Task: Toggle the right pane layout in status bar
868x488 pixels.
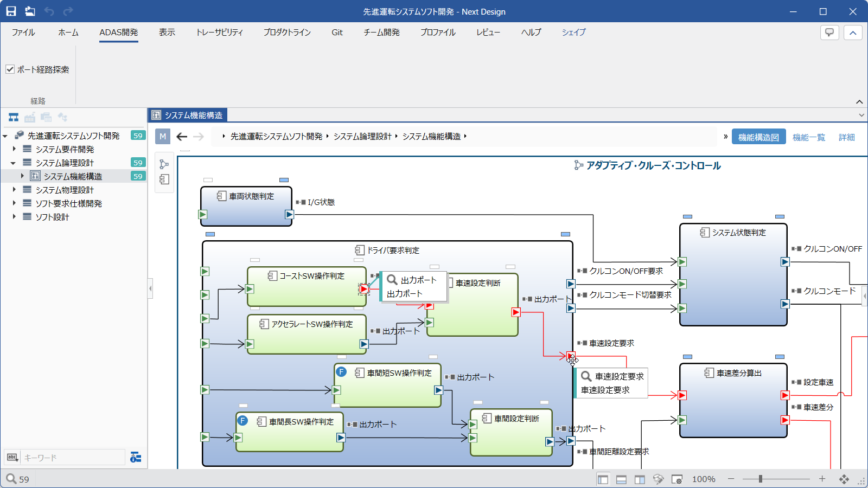Action: (x=640, y=479)
